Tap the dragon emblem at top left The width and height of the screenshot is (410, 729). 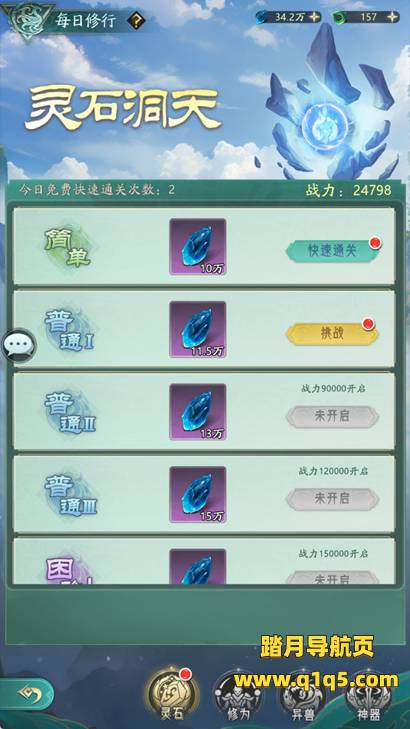click(x=26, y=20)
